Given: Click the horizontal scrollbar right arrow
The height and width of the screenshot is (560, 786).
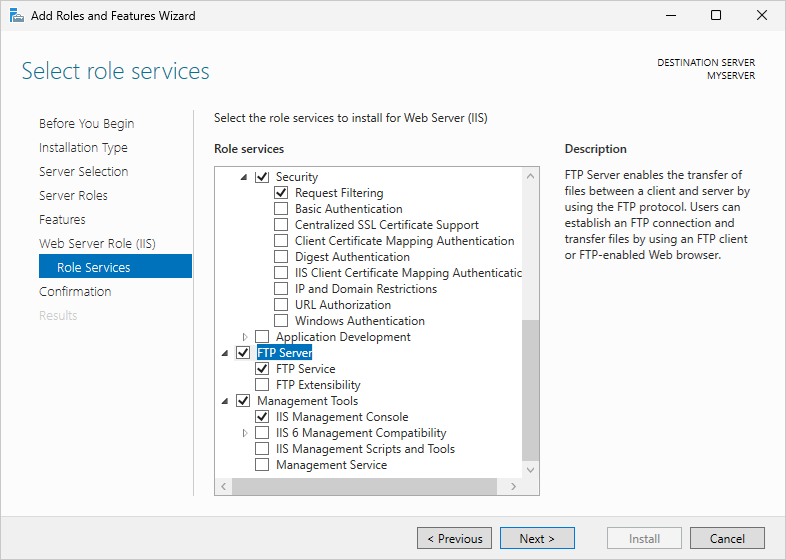Looking at the screenshot, I should (x=514, y=486).
